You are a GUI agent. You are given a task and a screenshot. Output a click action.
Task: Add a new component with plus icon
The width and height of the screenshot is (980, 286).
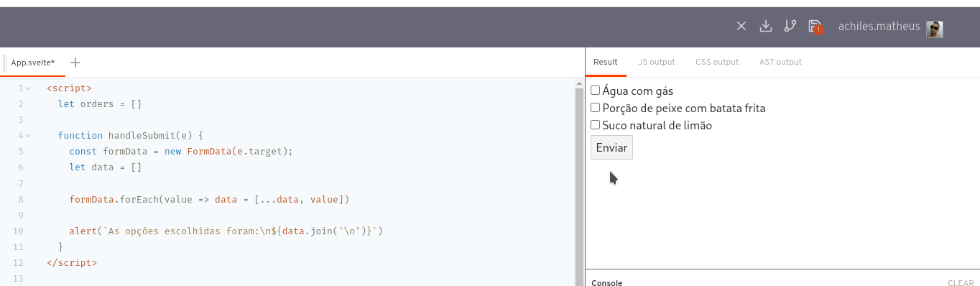(75, 63)
